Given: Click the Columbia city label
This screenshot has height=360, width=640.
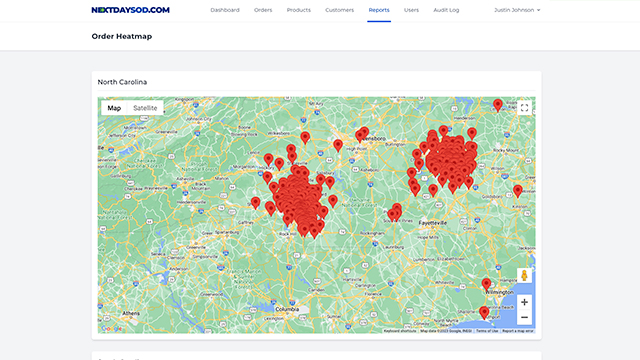Looking at the screenshot, I should (x=287, y=309).
